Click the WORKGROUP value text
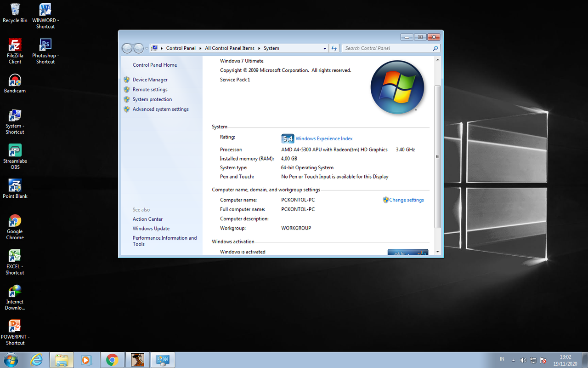 tap(296, 228)
